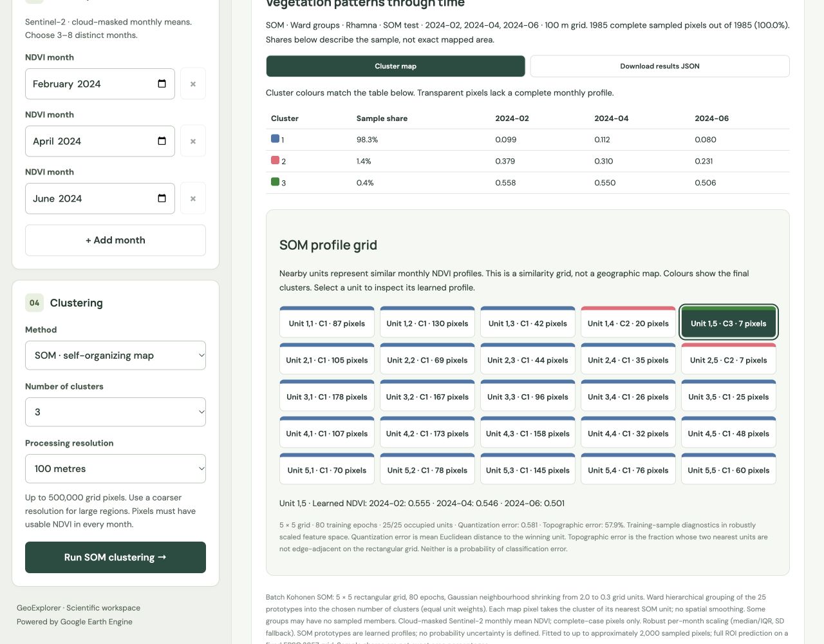Open the Number of clusters dropdown
This screenshot has width=824, height=644.
coord(115,412)
